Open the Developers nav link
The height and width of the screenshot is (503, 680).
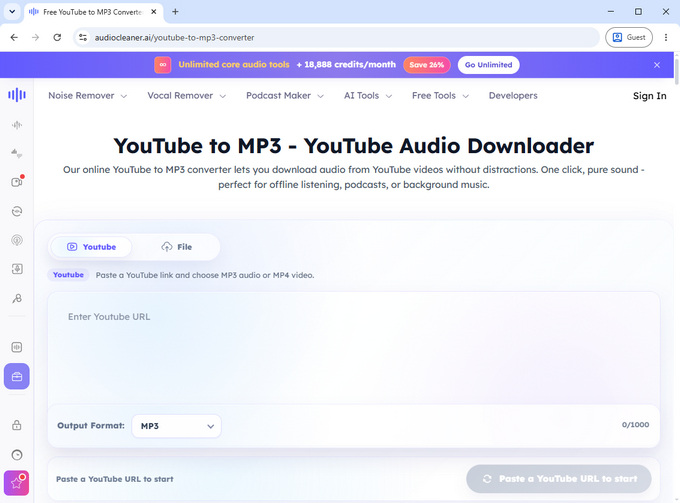[513, 95]
